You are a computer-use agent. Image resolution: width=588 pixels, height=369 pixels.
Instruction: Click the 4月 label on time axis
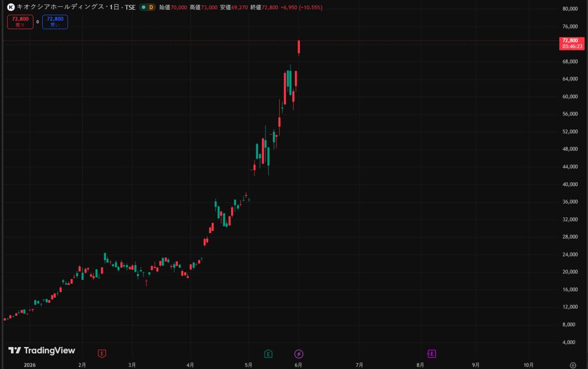[190, 365]
